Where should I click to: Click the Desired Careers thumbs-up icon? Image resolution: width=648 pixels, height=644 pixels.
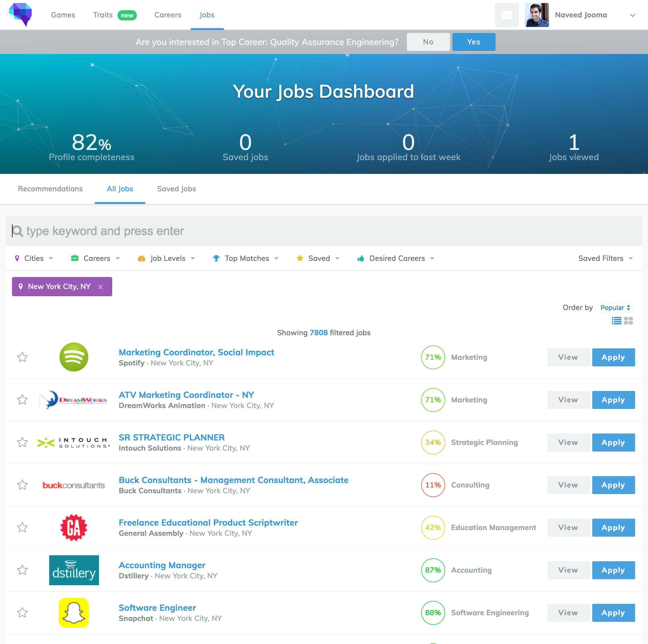click(361, 258)
